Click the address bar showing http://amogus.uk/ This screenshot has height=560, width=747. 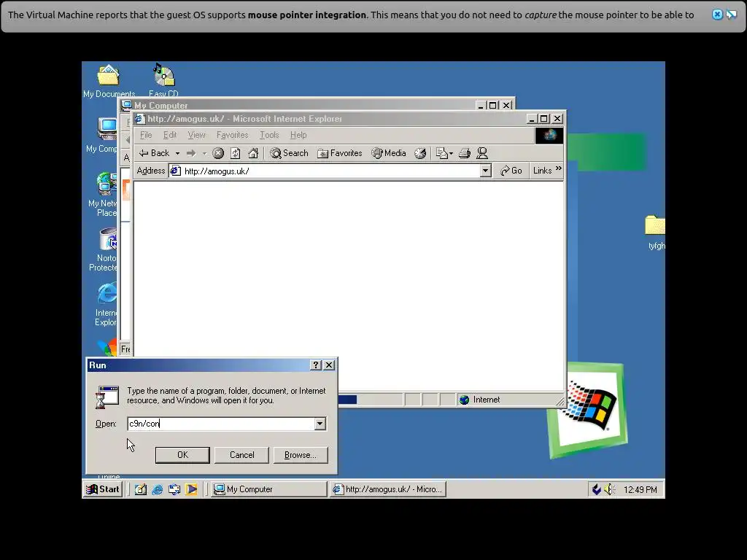330,171
